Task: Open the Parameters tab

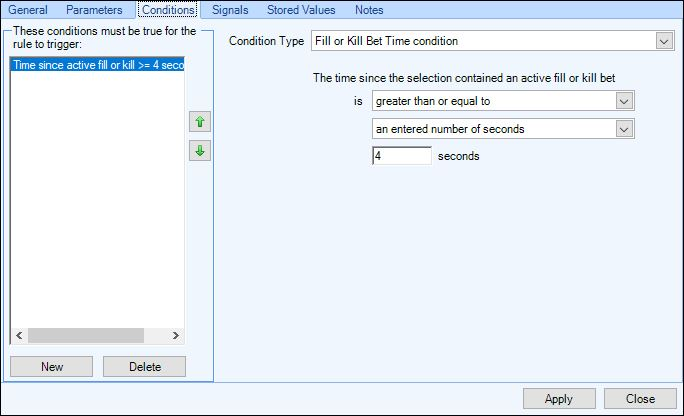Action: 94,10
